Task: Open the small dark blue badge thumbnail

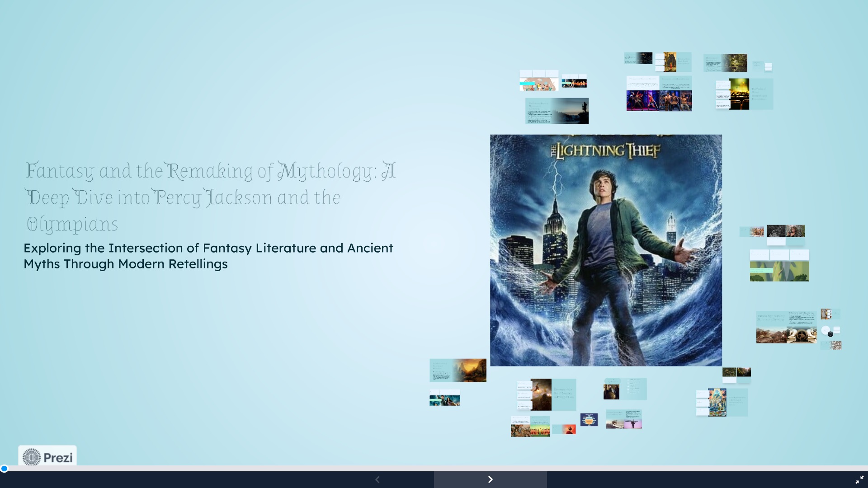Action: [589, 420]
